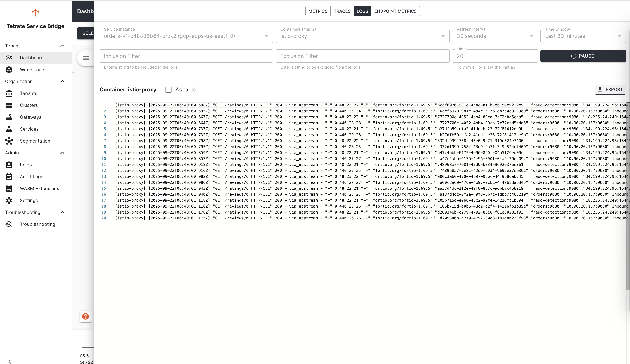Open the Time window dropdown
This screenshot has height=364, width=630.
583,36
